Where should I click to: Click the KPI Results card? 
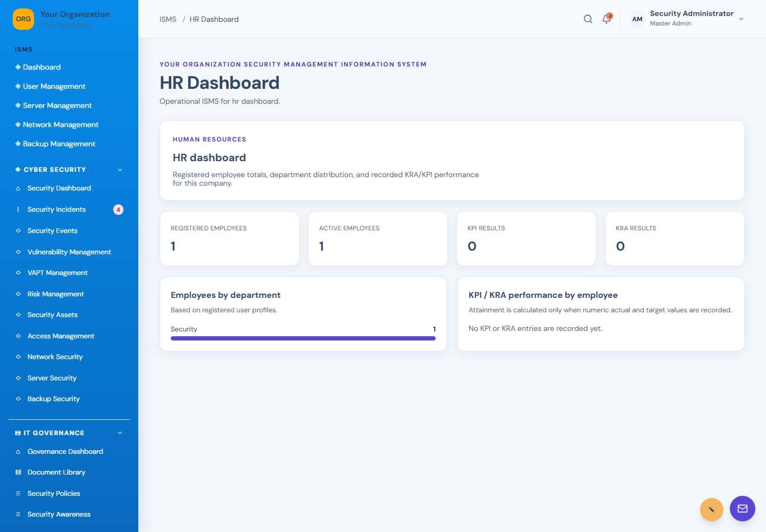(x=526, y=239)
